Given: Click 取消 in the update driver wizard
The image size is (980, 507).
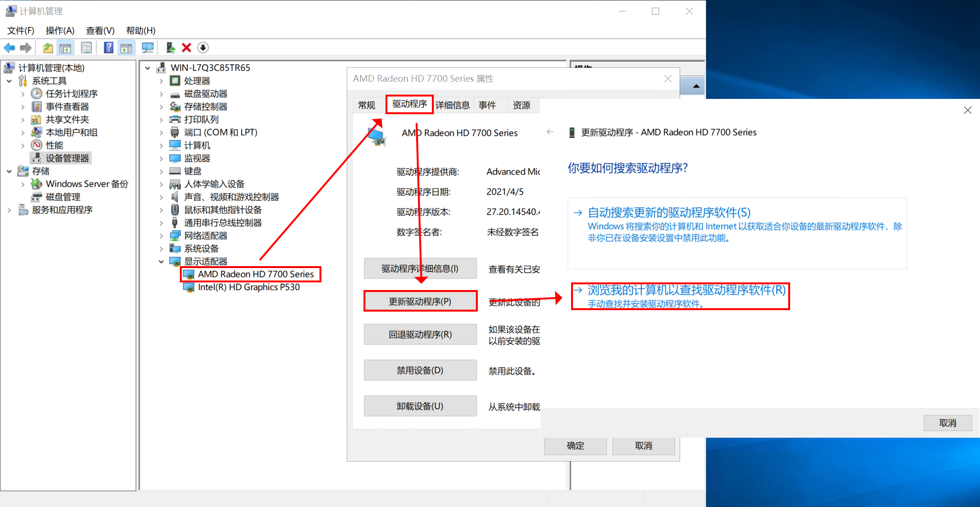Looking at the screenshot, I should coord(947,423).
